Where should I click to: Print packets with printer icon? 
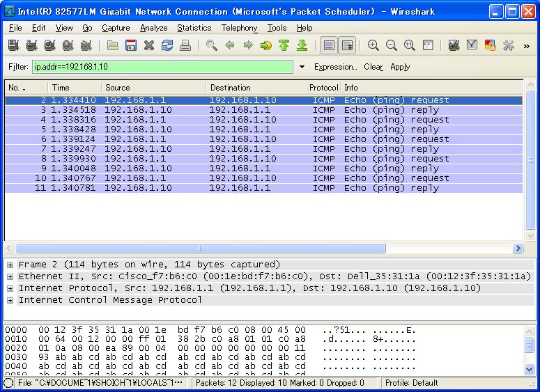click(185, 45)
